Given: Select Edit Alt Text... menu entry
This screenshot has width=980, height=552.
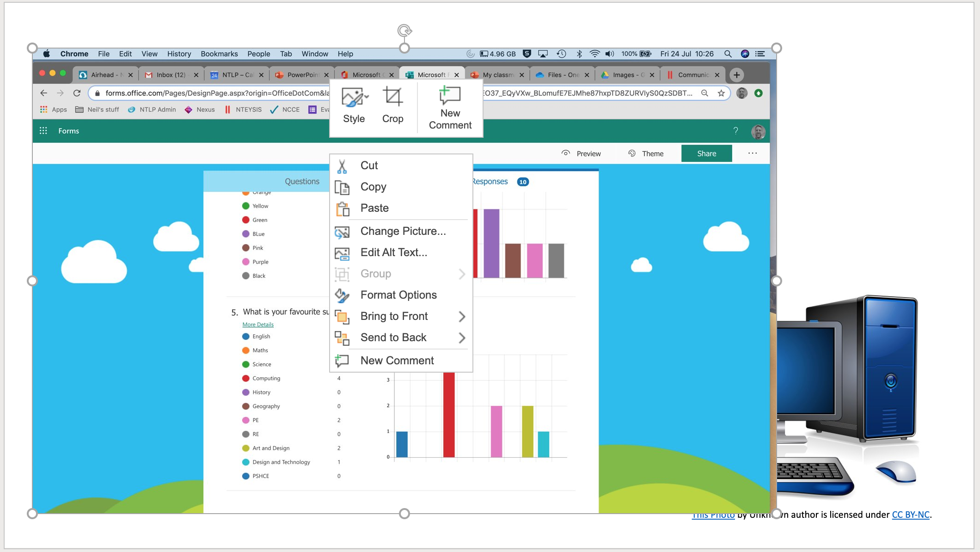Looking at the screenshot, I should pos(401,252).
